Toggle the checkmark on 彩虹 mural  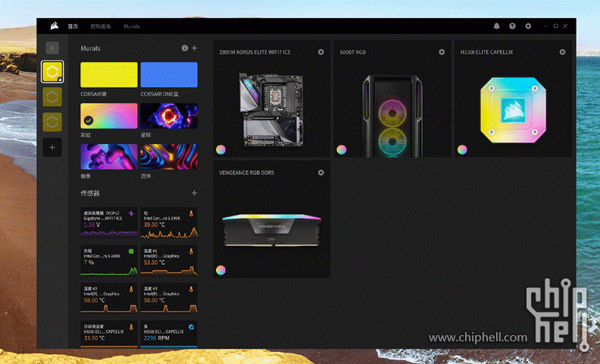tap(89, 121)
